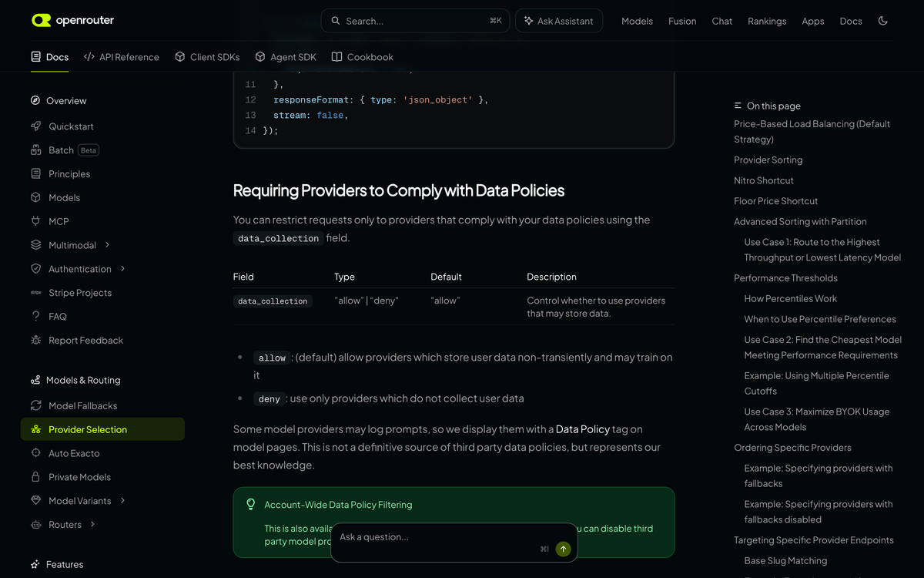Jump to Provider Sorting section
This screenshot has width=924, height=578.
(x=768, y=160)
